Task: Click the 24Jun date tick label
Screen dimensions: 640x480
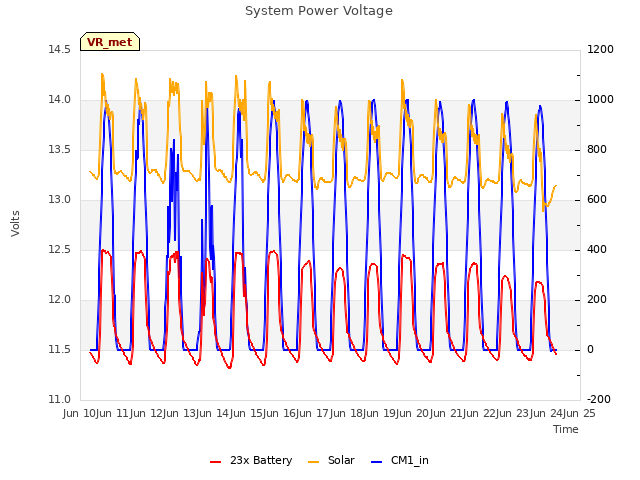Action: coord(564,413)
